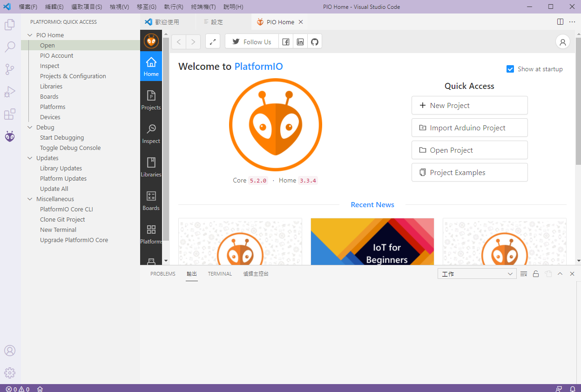Maximize the bottom panel chevron
The image size is (581, 392).
[560, 274]
